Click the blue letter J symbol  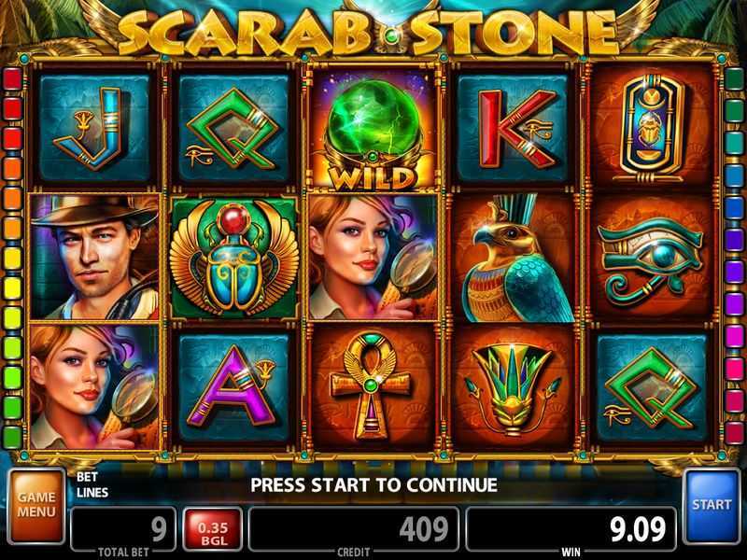coord(94,128)
